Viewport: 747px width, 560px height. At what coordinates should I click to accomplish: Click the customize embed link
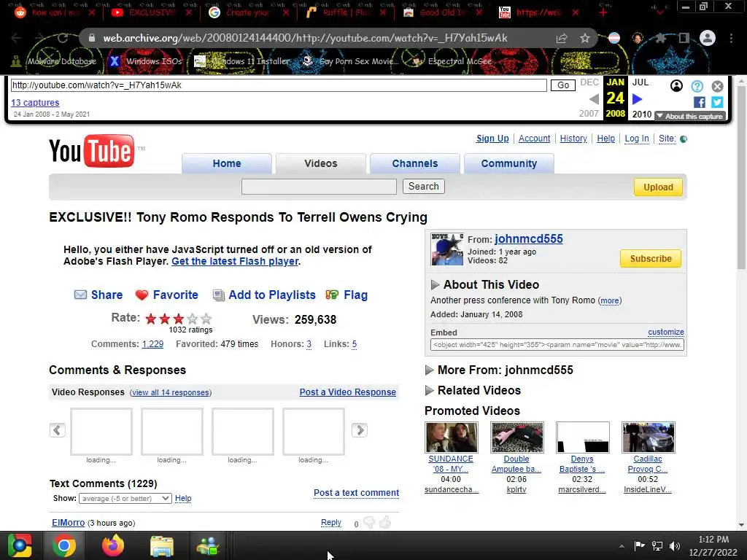tap(665, 332)
